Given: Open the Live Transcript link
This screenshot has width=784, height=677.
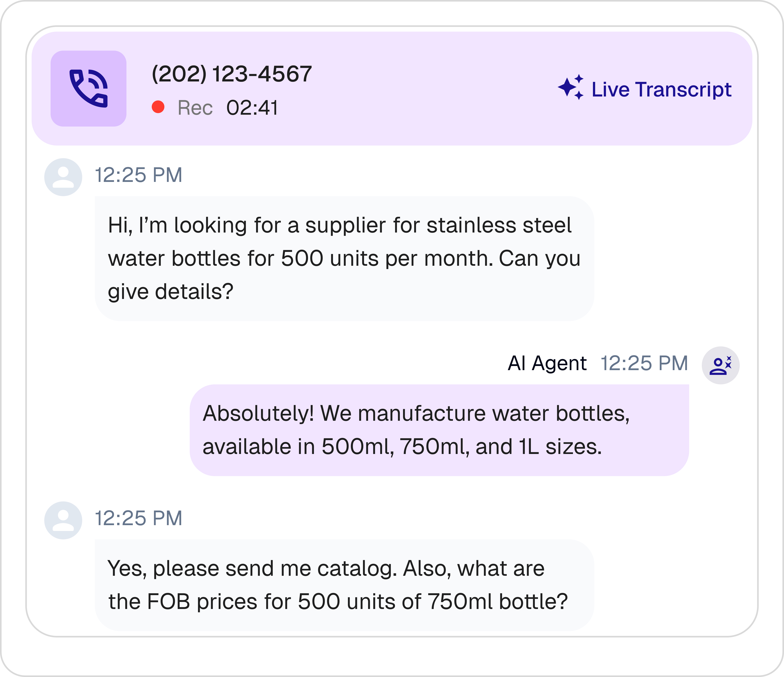Looking at the screenshot, I should (661, 89).
